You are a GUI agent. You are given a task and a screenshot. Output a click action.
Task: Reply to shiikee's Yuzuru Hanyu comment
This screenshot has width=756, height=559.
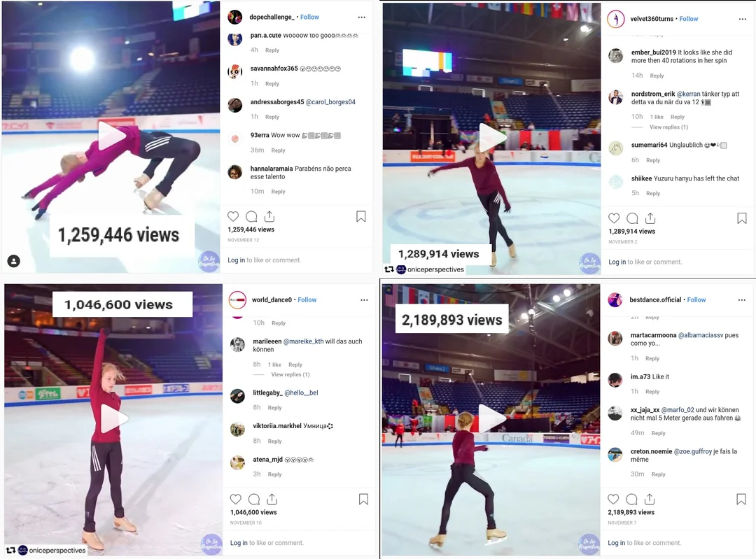(653, 193)
